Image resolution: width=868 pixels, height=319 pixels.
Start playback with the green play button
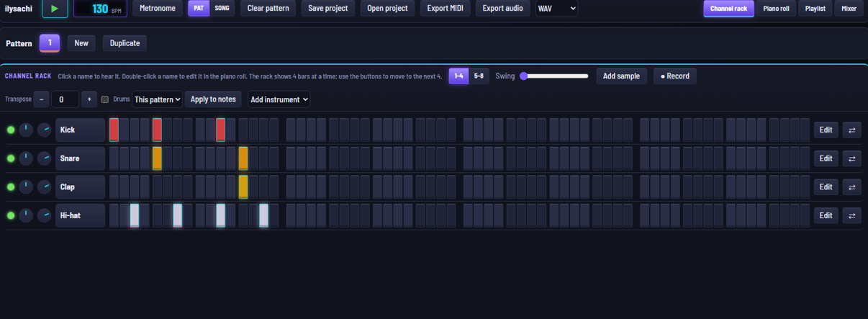click(x=55, y=9)
